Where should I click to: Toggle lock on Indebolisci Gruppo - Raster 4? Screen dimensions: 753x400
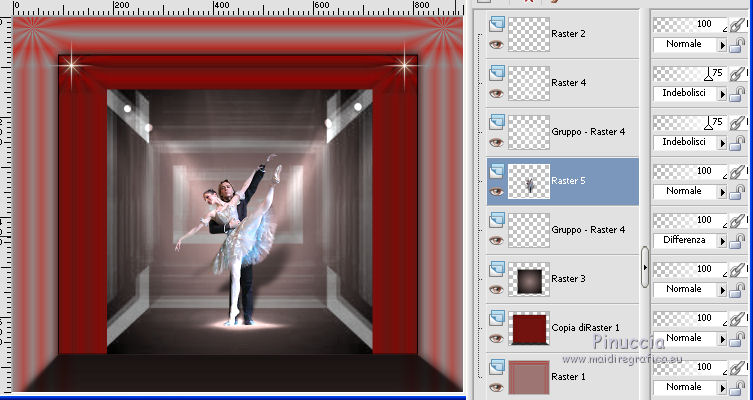click(x=737, y=144)
